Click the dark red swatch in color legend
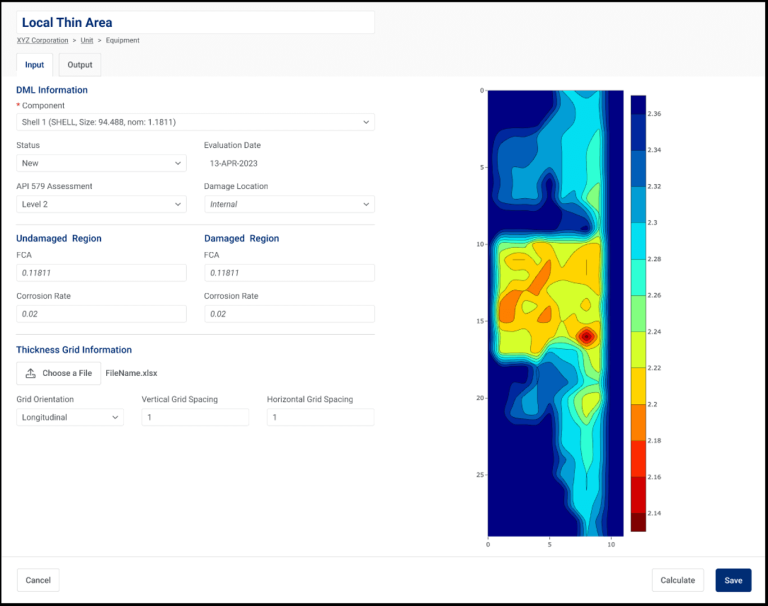Viewport: 768px width, 606px height. [x=638, y=522]
